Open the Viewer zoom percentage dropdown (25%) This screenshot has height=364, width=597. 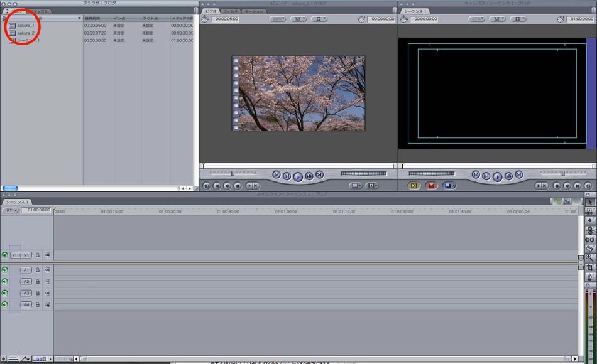277,19
